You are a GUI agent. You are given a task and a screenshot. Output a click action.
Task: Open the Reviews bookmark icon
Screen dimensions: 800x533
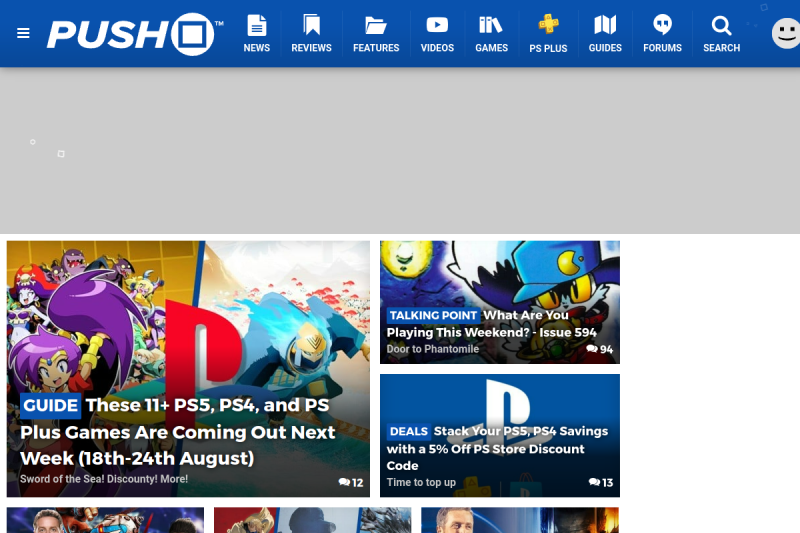311,25
